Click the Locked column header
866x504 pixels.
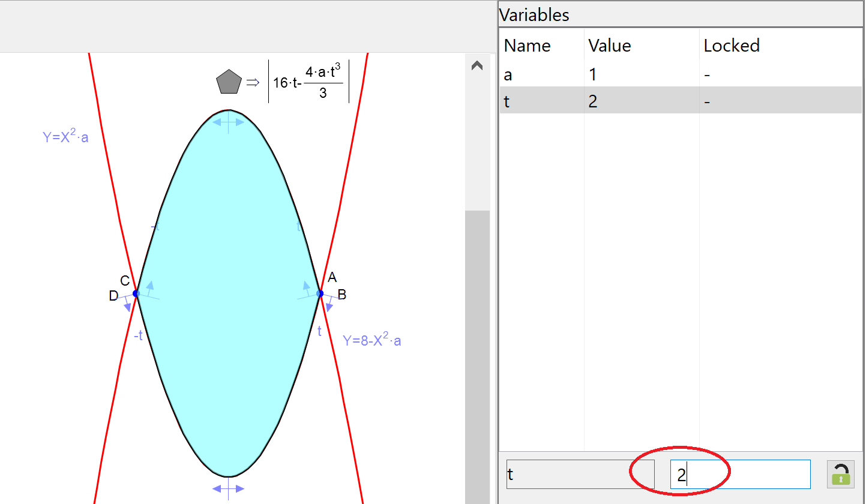coord(732,46)
